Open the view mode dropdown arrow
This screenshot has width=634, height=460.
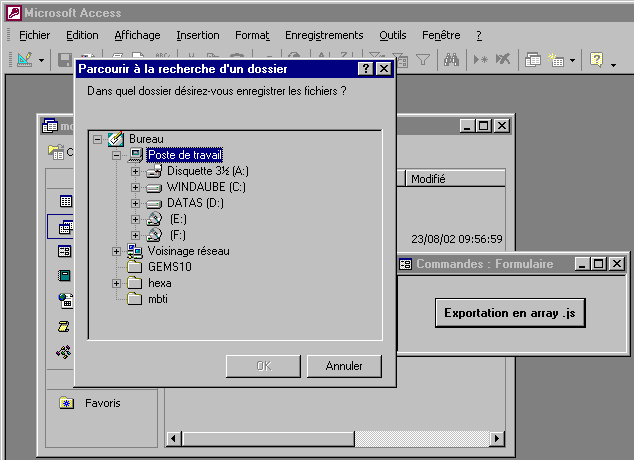point(41,60)
